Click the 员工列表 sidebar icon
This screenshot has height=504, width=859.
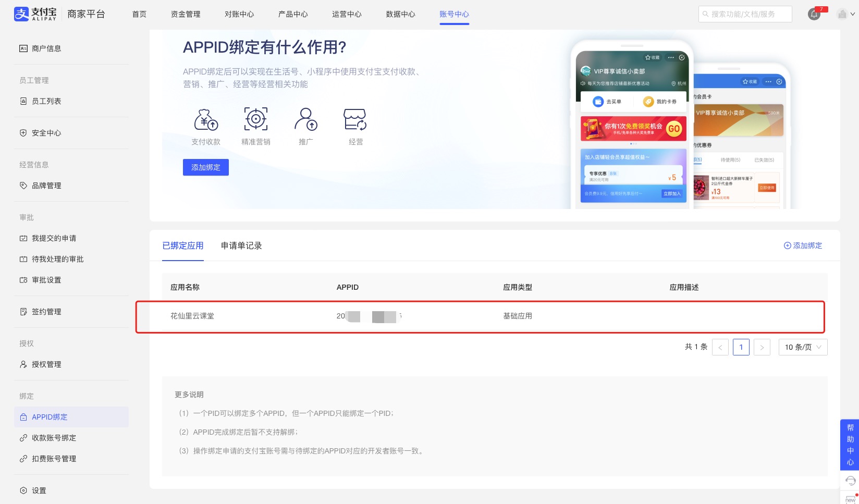[23, 101]
